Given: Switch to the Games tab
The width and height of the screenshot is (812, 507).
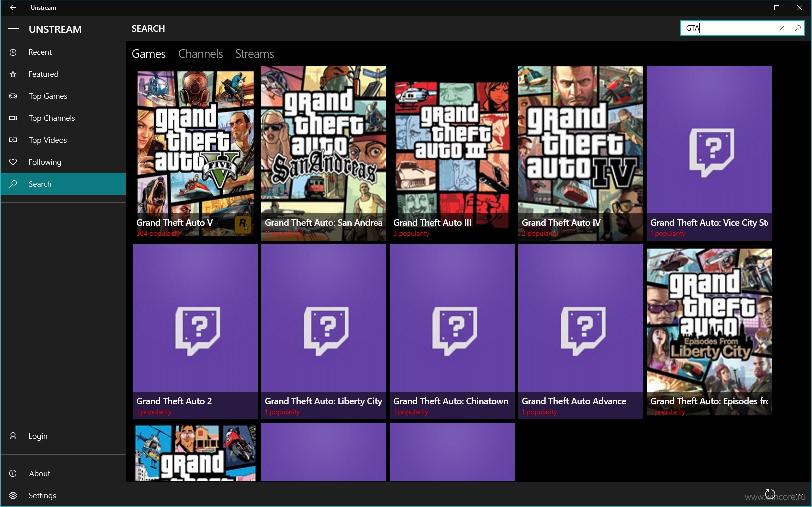Looking at the screenshot, I should pos(149,54).
